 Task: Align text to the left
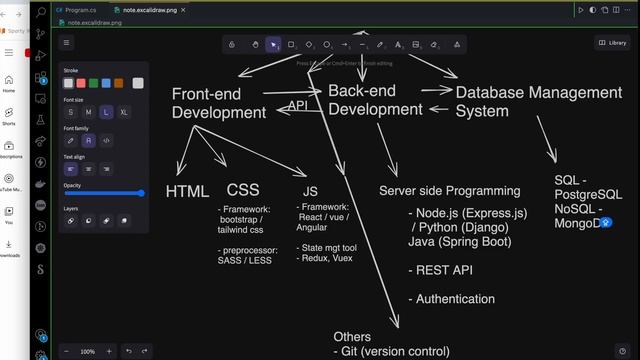[x=71, y=169]
